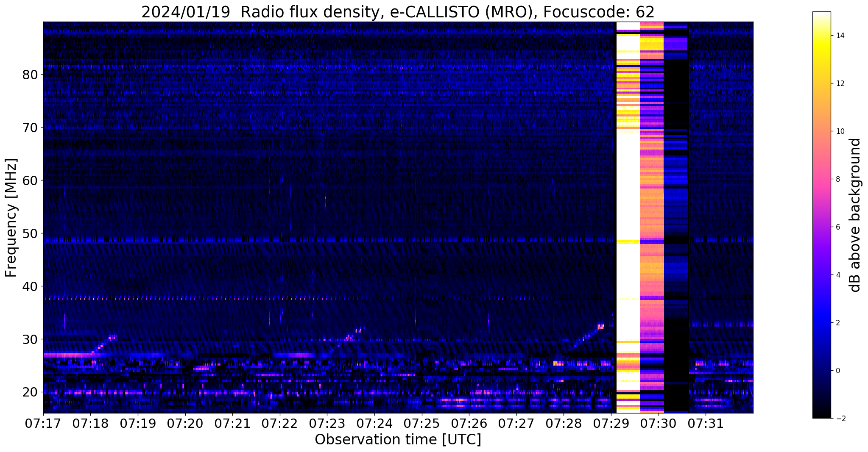The width and height of the screenshot is (868, 452).
Task: Click the 80 MHz frequency tick label
Action: click(30, 75)
